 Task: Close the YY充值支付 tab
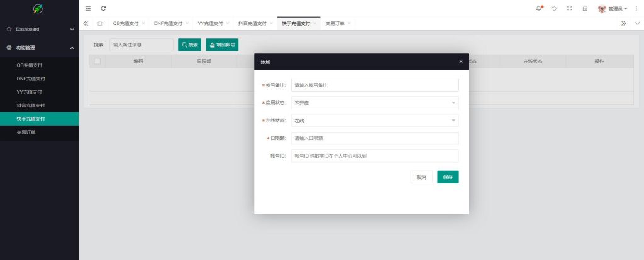point(228,23)
